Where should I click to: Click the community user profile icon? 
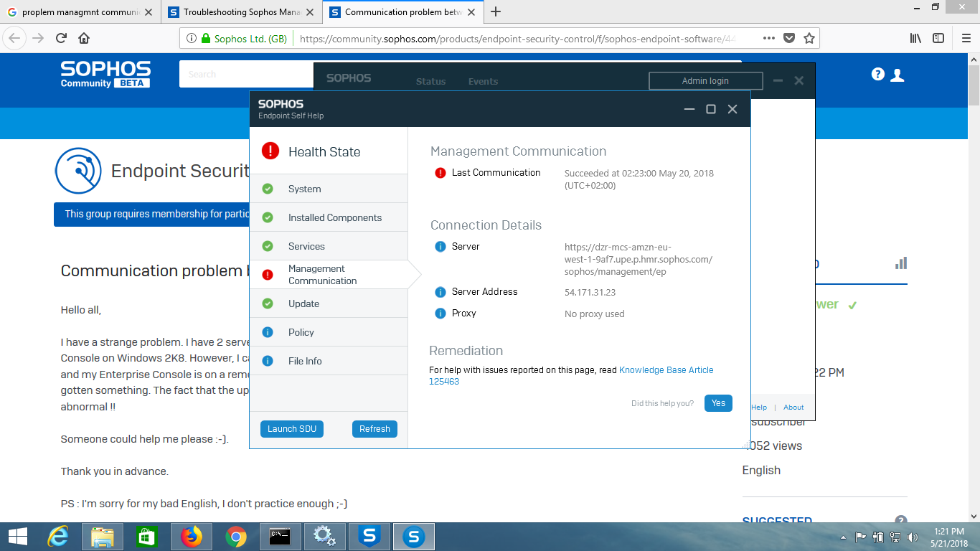pos(897,75)
